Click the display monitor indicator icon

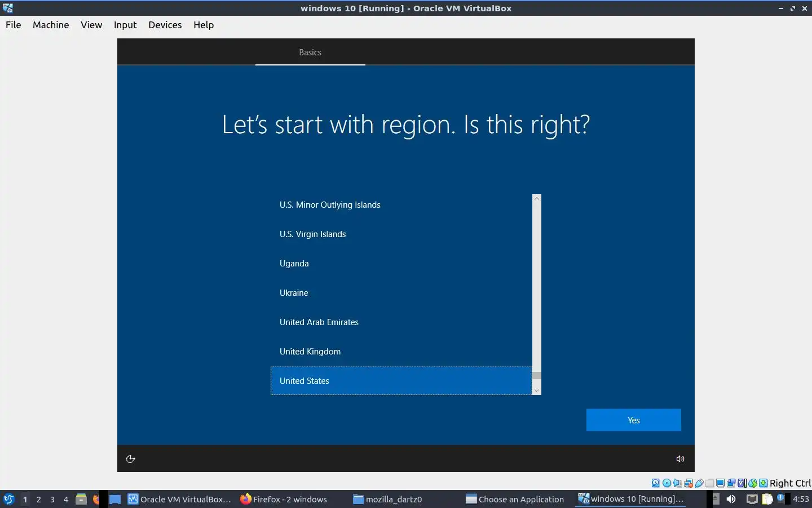pos(721,483)
